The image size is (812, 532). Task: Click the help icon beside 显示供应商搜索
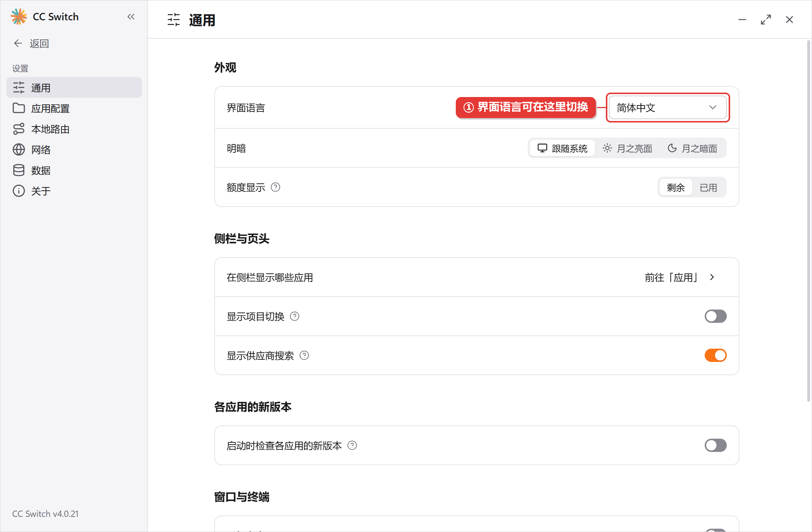304,355
